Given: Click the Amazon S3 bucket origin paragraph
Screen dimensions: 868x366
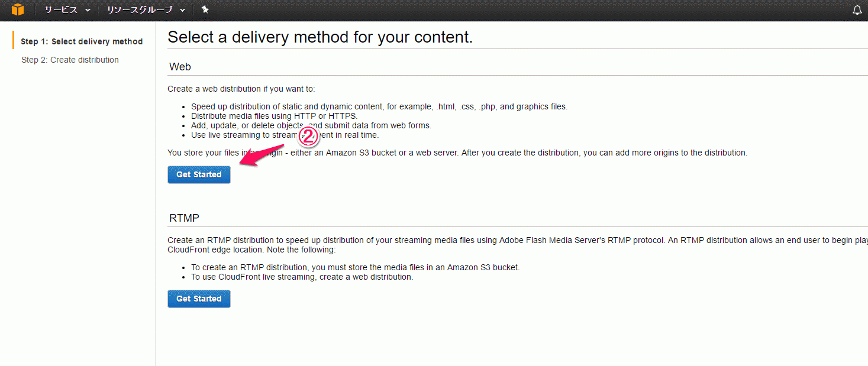Looking at the screenshot, I should (457, 153).
